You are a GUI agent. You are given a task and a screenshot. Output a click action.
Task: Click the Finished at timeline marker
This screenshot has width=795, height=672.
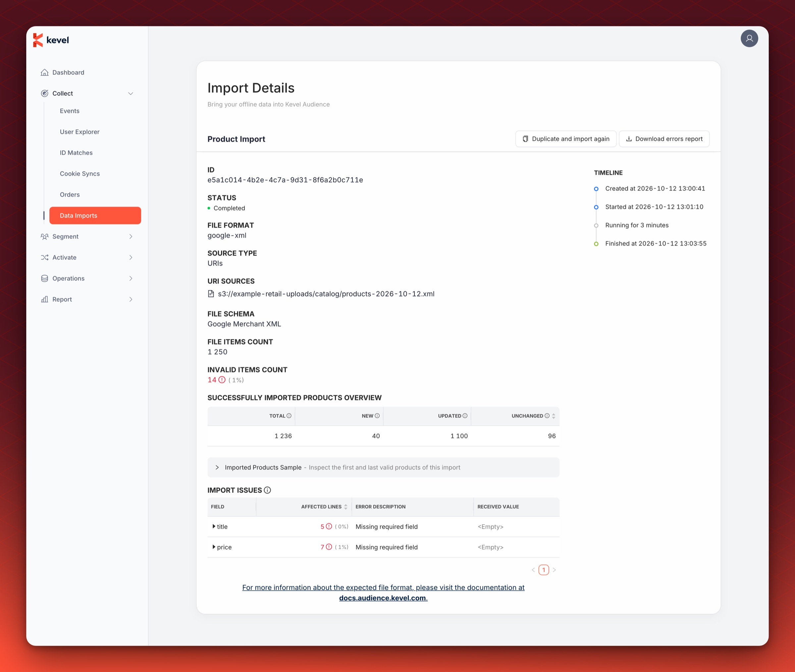(596, 244)
